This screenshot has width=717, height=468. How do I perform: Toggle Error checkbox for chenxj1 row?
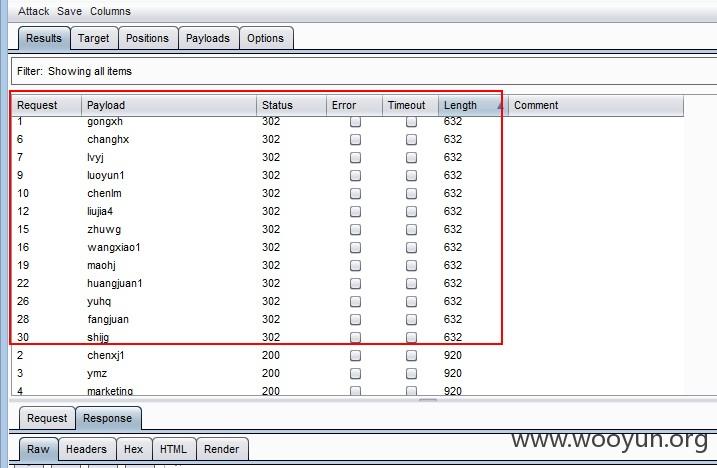pyautogui.click(x=355, y=355)
